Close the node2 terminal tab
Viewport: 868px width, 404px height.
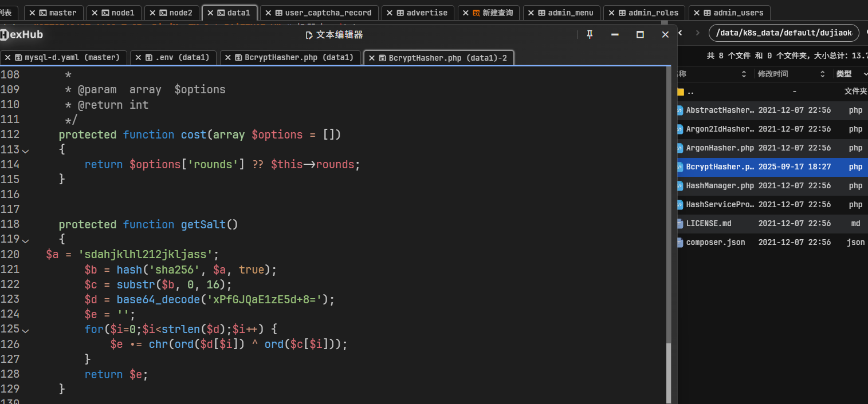coord(152,13)
